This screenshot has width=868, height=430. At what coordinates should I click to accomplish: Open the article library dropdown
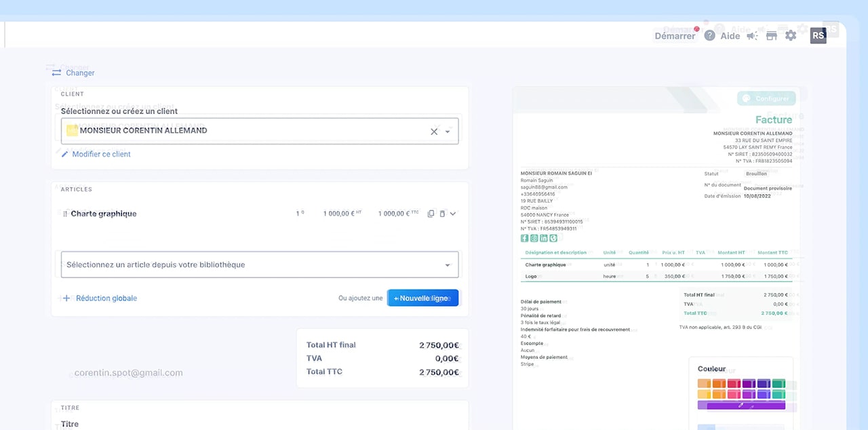pos(260,265)
